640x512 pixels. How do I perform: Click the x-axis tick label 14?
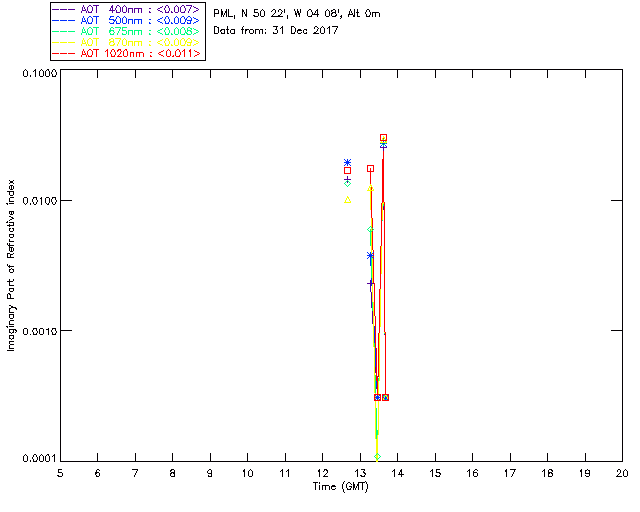click(398, 474)
